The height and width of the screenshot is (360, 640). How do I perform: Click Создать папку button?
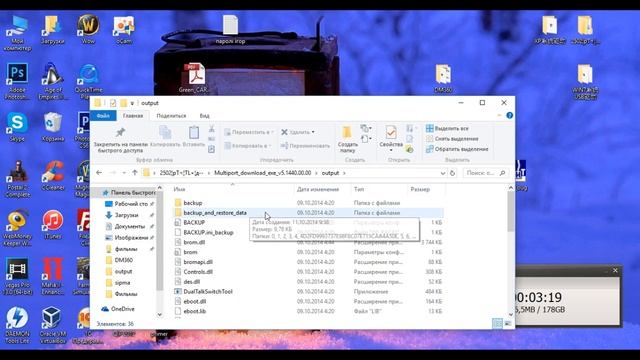tap(347, 140)
